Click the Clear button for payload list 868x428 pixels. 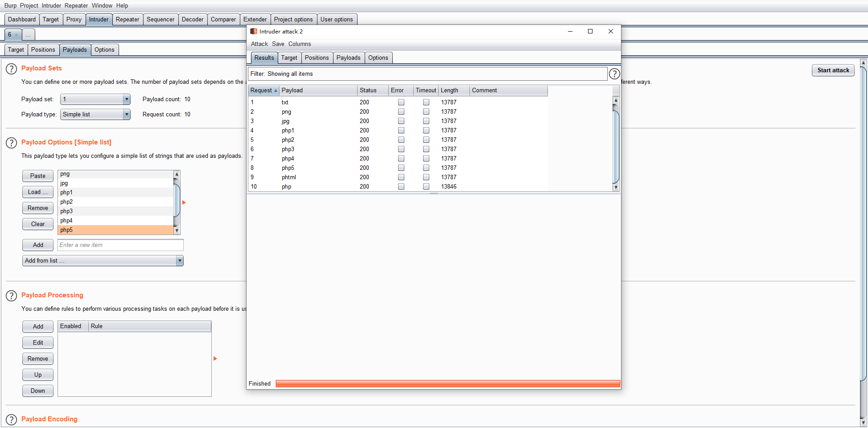[38, 224]
